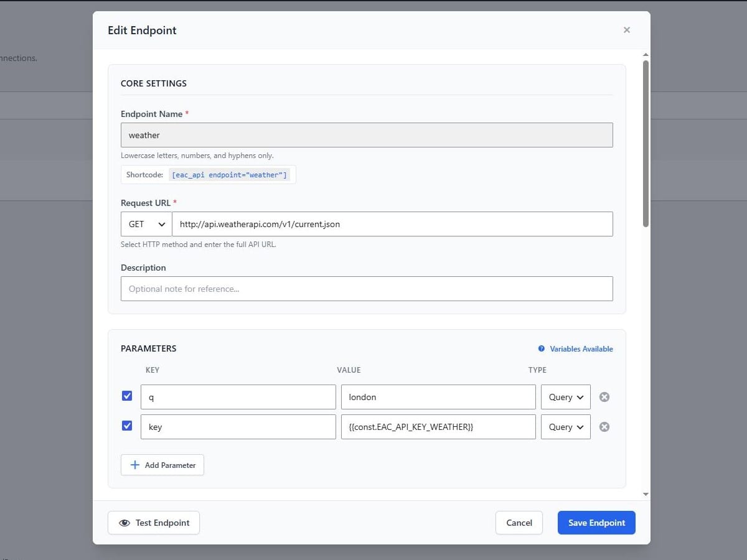Click the Test Endpoint button

154,523
